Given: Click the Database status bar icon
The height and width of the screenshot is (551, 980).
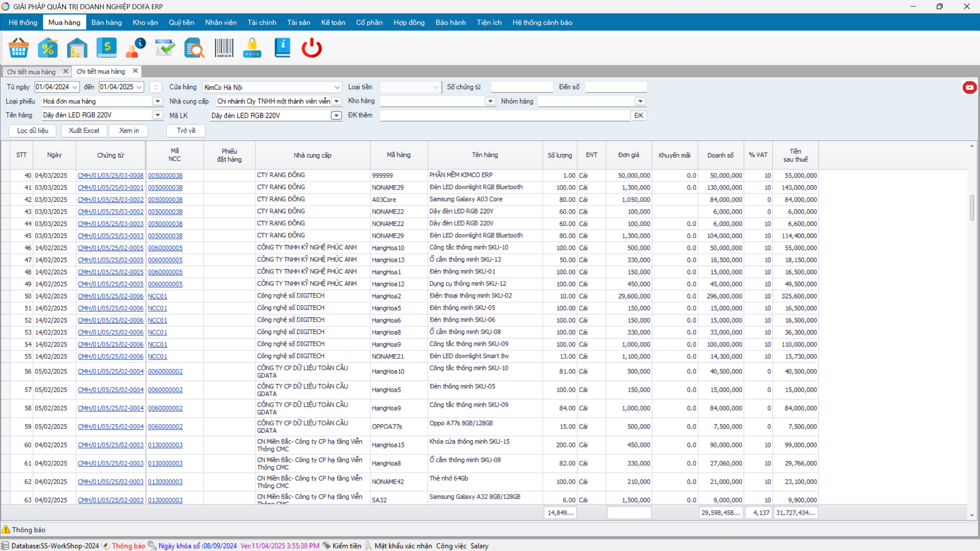Looking at the screenshot, I should point(5,546).
